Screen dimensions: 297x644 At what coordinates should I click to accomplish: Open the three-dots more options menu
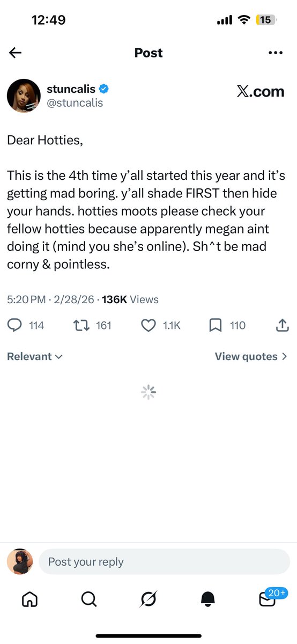[275, 53]
